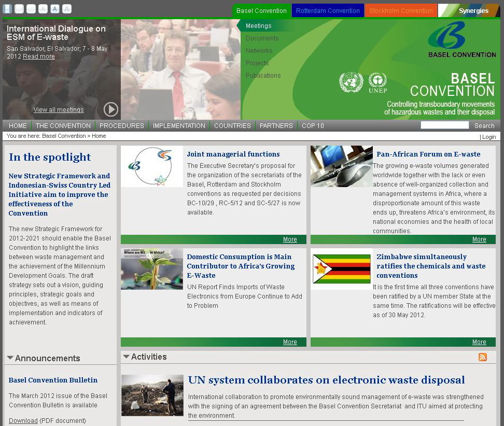The image size is (504, 426).
Task: Open THE CONVENTION menu
Action: (63, 125)
